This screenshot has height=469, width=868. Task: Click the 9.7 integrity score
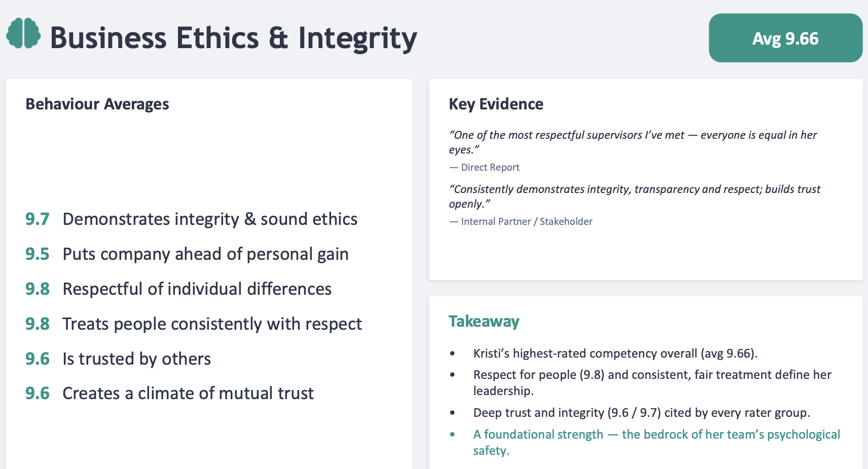pos(38,219)
